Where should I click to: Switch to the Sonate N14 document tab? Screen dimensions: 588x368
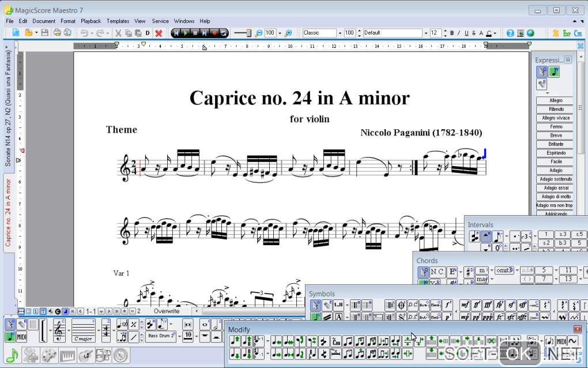click(x=8, y=107)
